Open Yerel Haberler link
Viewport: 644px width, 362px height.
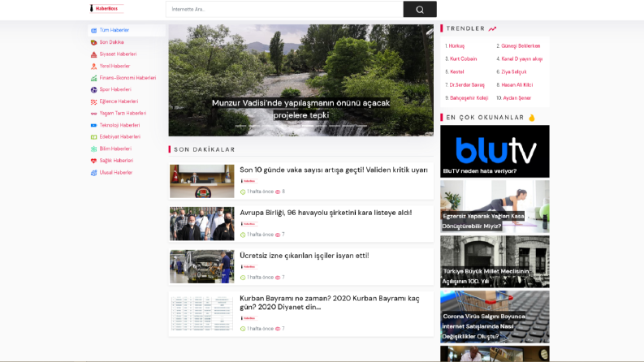coord(115,66)
